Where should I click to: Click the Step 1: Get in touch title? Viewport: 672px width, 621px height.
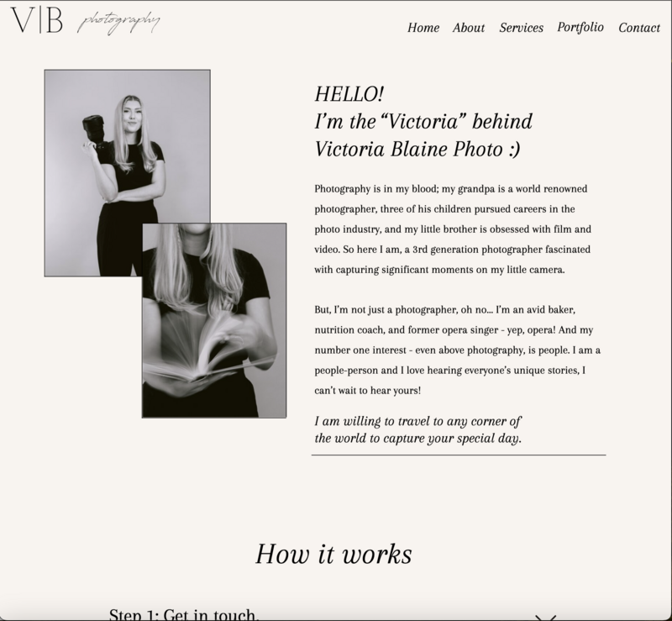184,614
